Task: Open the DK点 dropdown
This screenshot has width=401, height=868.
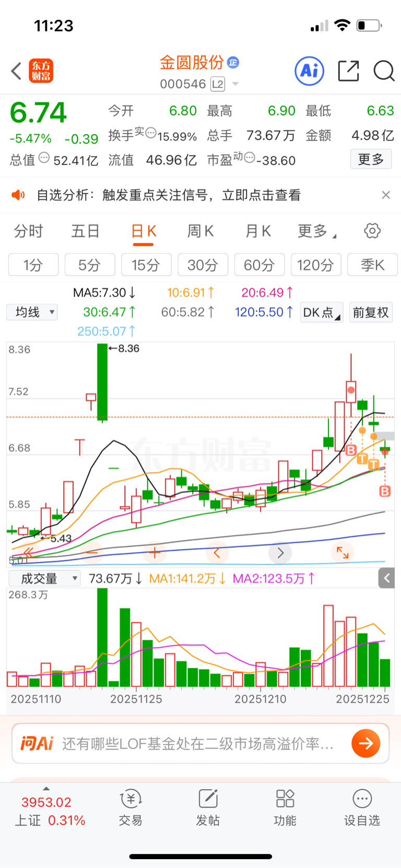Action: click(321, 312)
